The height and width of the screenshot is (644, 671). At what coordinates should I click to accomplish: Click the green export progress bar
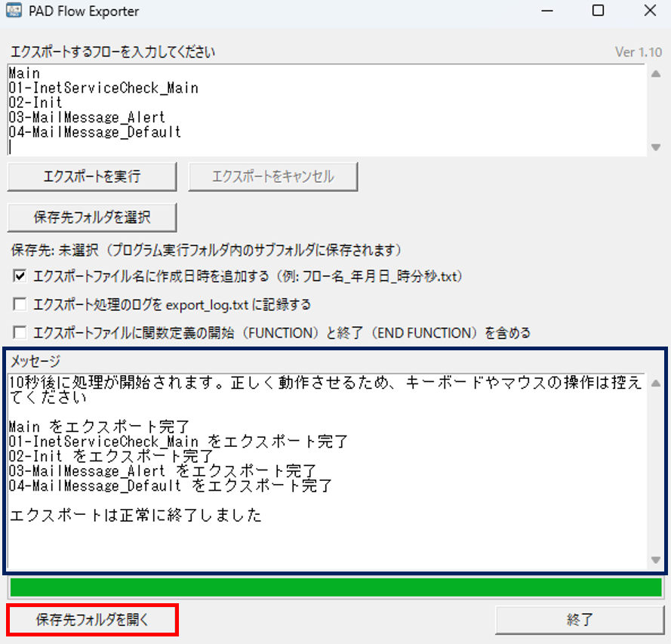tap(336, 587)
